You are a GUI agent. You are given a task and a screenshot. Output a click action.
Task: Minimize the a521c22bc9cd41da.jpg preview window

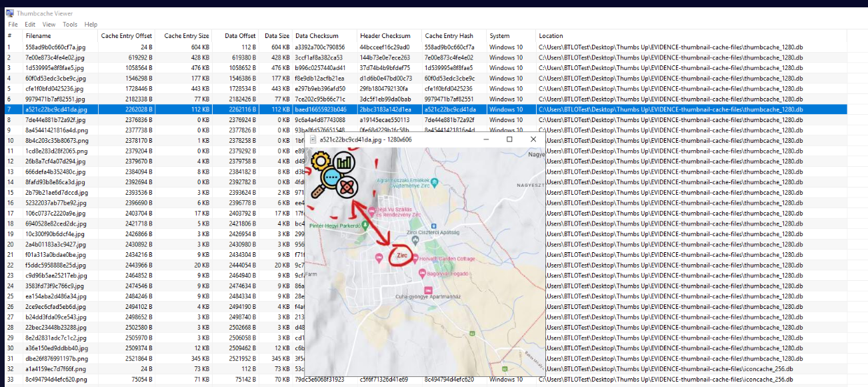486,139
